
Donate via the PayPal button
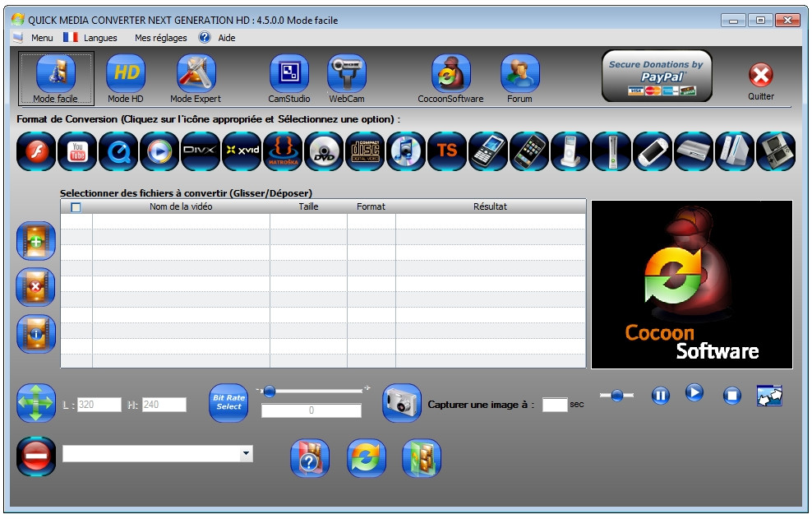click(x=656, y=75)
